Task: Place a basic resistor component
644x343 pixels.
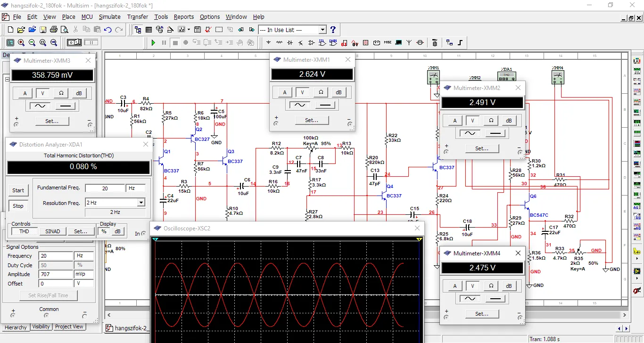Action: coord(279,42)
